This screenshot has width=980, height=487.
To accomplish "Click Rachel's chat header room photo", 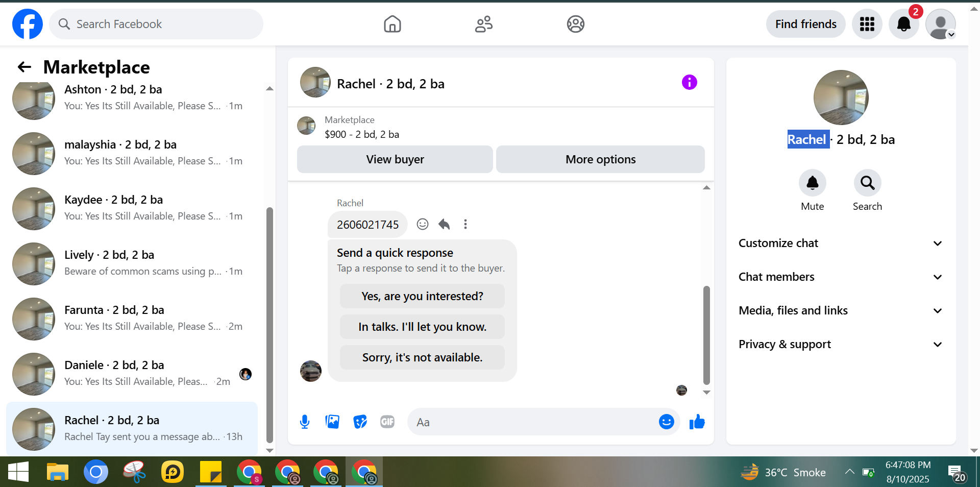I will coord(315,82).
